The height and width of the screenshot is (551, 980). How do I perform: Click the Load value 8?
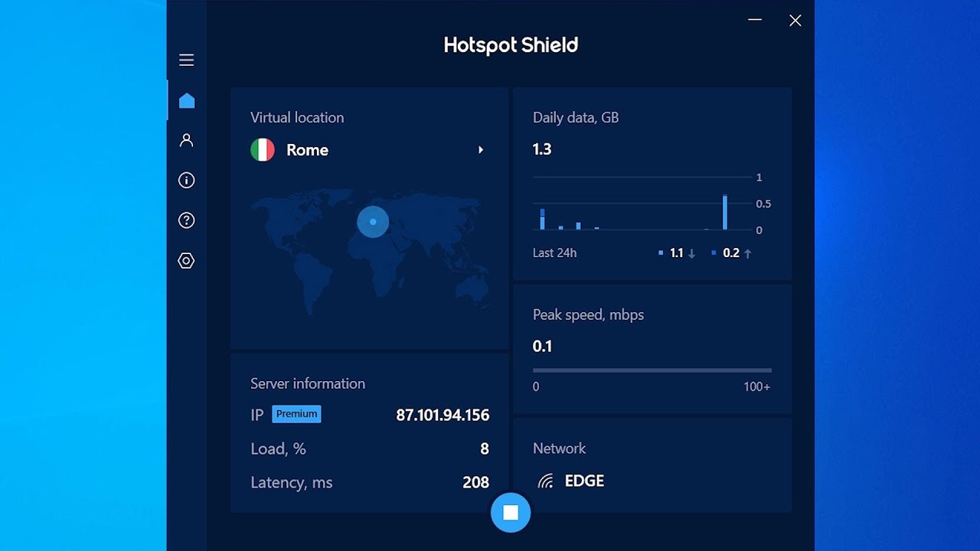(485, 449)
